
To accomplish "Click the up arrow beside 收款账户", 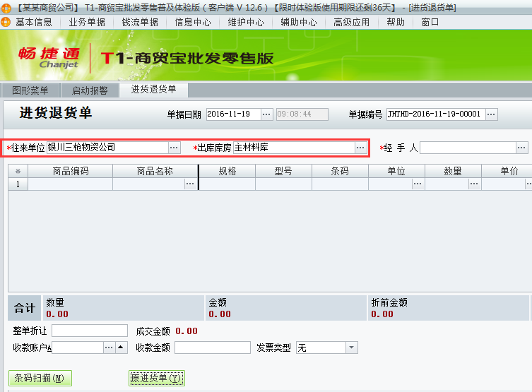I will (121, 348).
